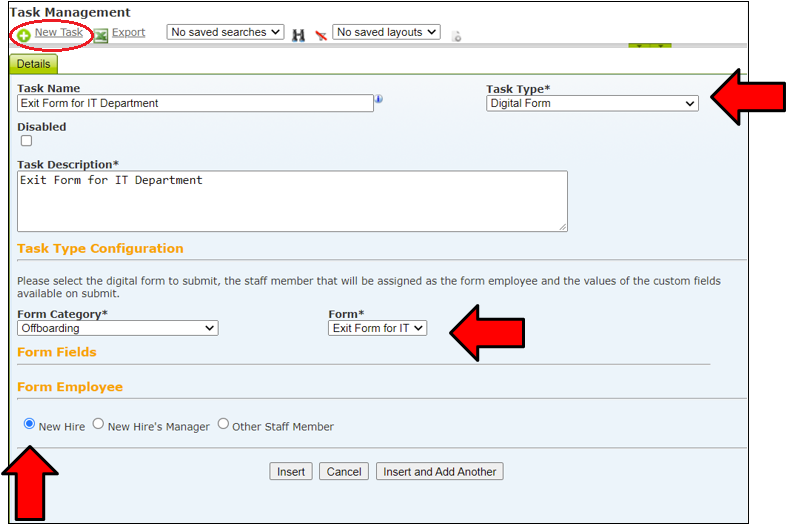Click the clear filter icon
Image resolution: width=788 pixels, height=524 pixels.
(x=321, y=35)
